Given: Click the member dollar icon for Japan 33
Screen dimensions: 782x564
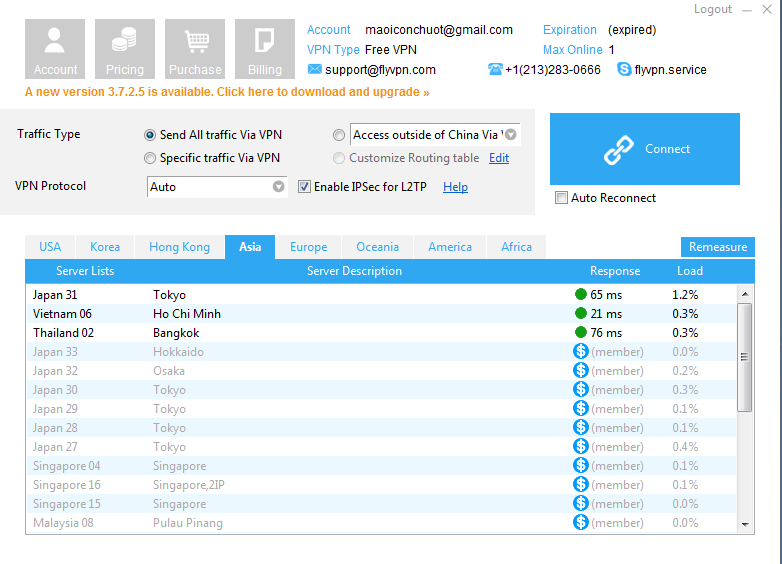Looking at the screenshot, I should point(580,352).
